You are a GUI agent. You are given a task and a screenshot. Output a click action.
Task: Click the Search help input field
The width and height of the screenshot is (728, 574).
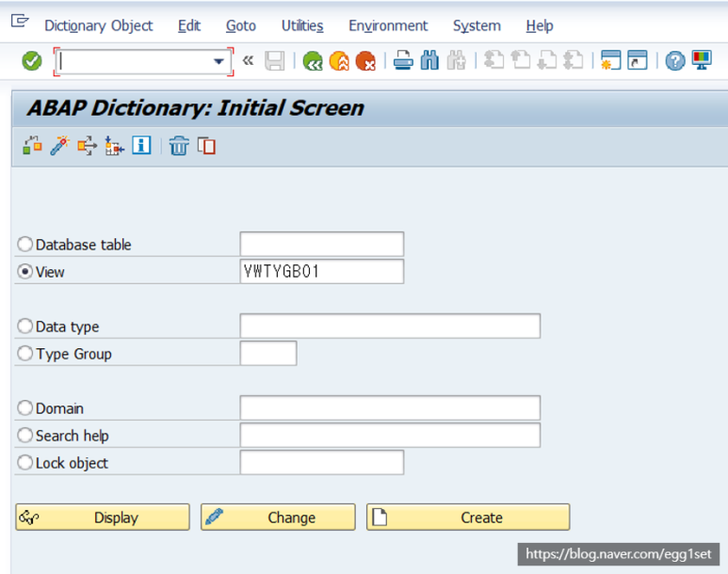coord(390,436)
